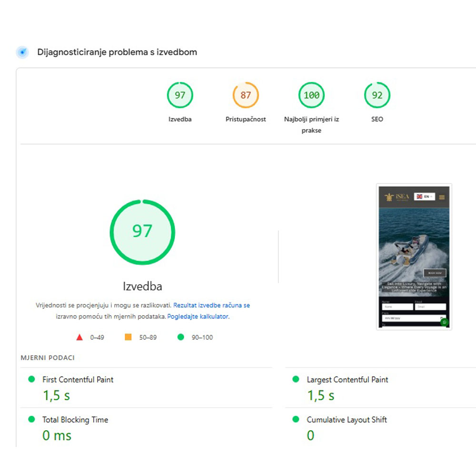Open the Najbolji primjeri iz prakse gauge
This screenshot has width=476, height=476.
tap(311, 95)
